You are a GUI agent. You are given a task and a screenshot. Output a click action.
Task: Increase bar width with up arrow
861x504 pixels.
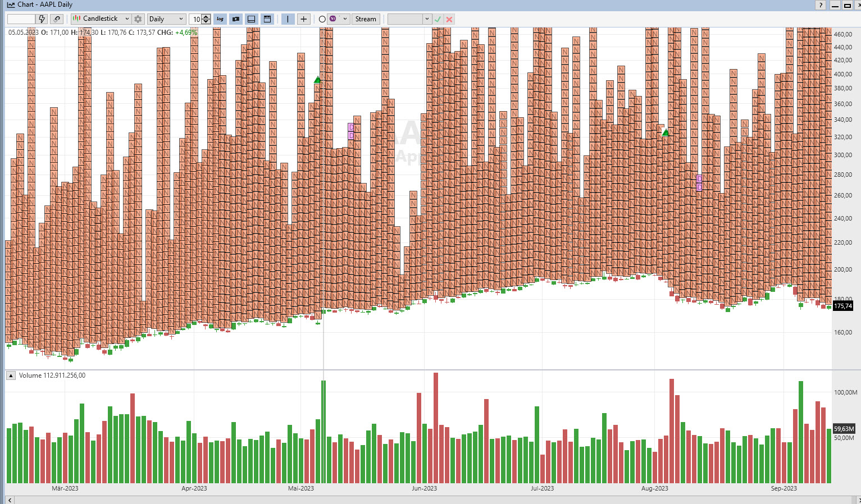(x=206, y=17)
